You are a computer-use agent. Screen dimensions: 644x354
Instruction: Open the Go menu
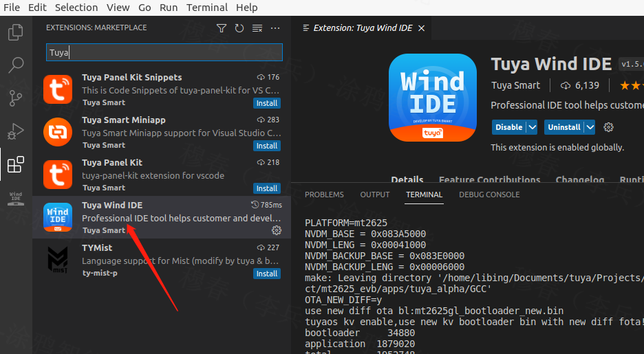click(144, 8)
